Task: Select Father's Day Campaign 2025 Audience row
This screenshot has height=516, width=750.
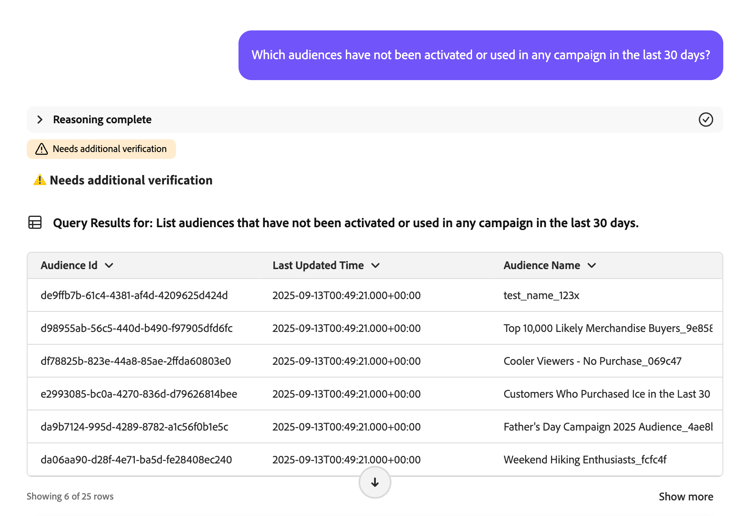Action: [607, 427]
